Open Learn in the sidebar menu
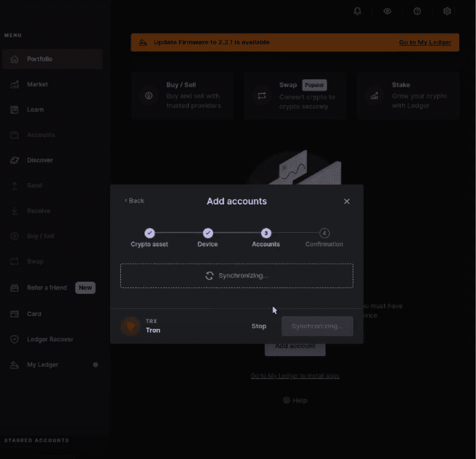Viewport: 476px width, 459px height. [36, 110]
